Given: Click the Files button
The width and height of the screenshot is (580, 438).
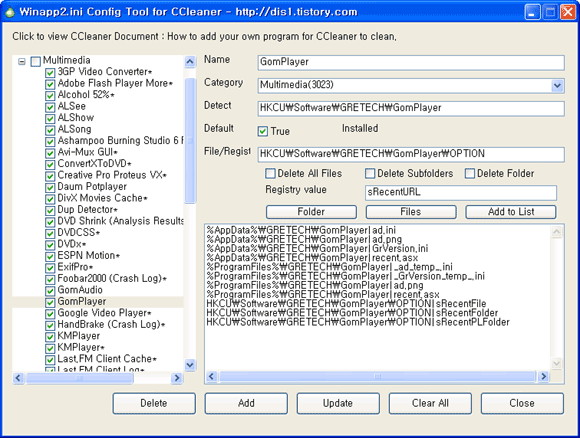Looking at the screenshot, I should click(x=411, y=212).
